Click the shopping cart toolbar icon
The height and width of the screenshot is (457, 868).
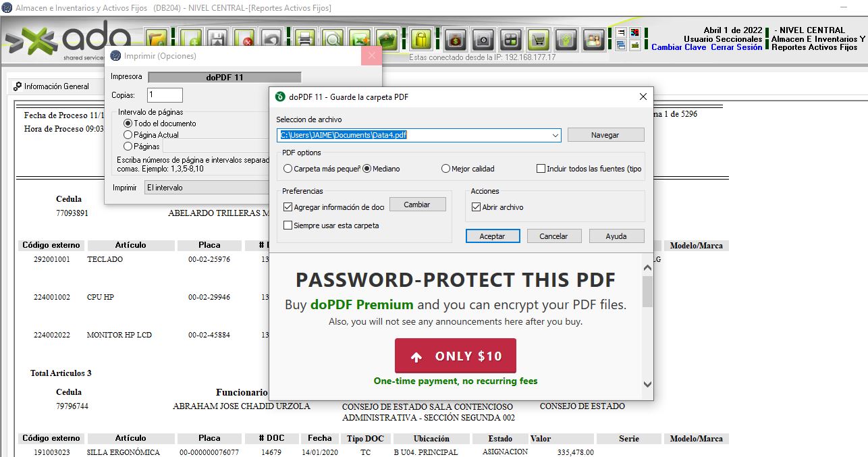(x=538, y=39)
